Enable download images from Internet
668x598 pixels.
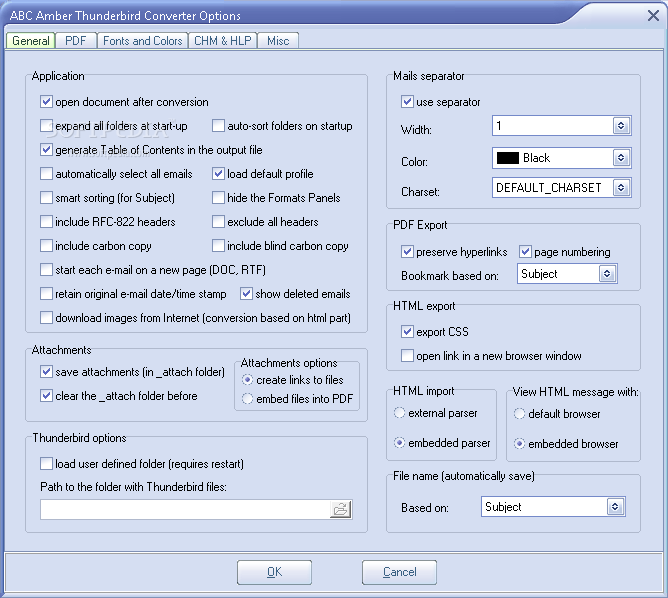pos(46,318)
